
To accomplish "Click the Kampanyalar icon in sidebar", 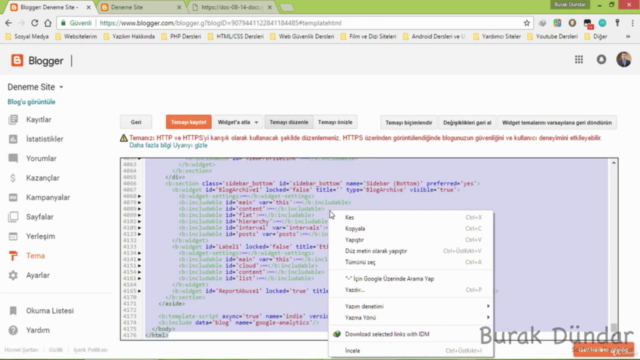I will click(13, 198).
